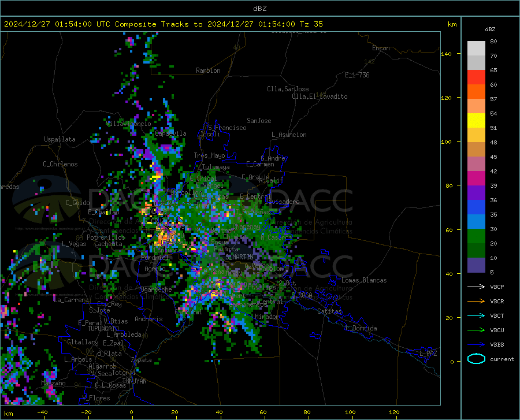520x420 pixels.
Task: Click the Villavicencio place label
Action: pos(128,124)
